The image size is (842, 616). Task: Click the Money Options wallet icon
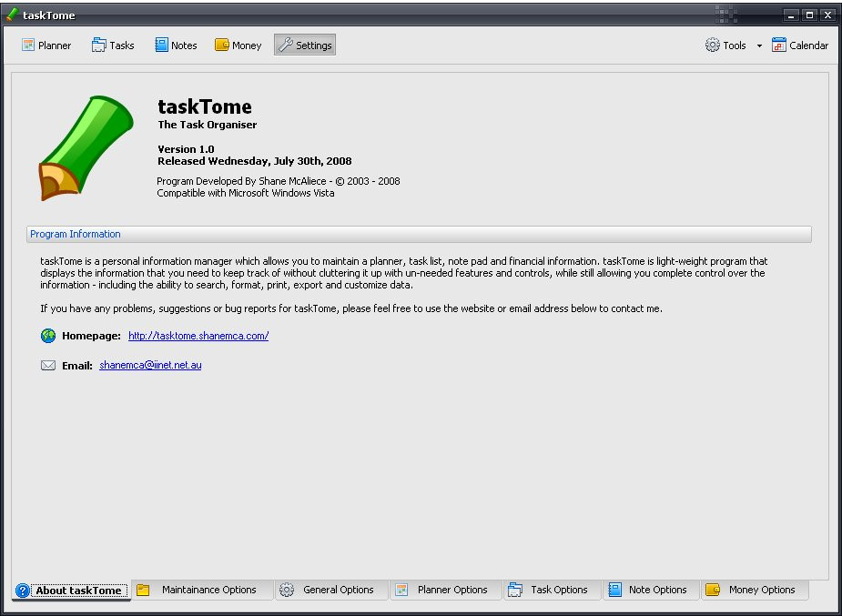713,590
